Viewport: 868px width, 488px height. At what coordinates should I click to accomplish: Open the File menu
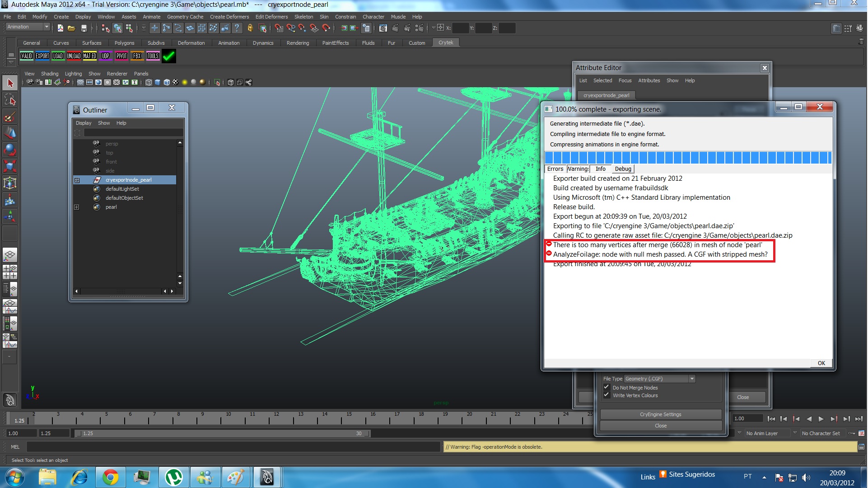tap(7, 17)
